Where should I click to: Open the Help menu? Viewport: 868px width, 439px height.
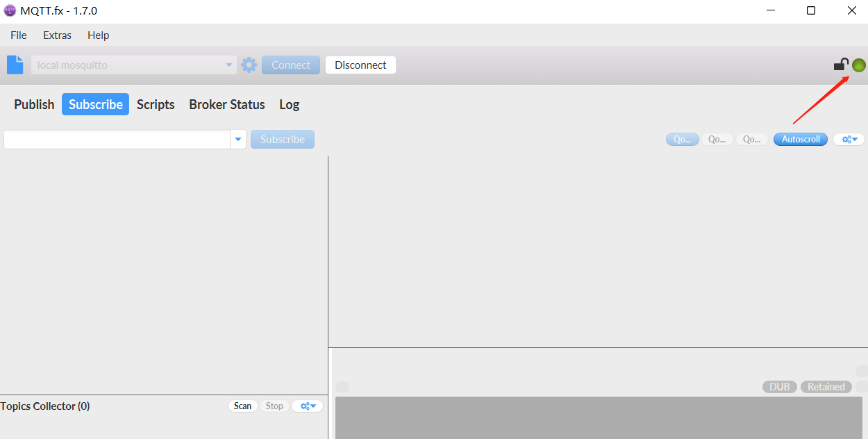[98, 35]
